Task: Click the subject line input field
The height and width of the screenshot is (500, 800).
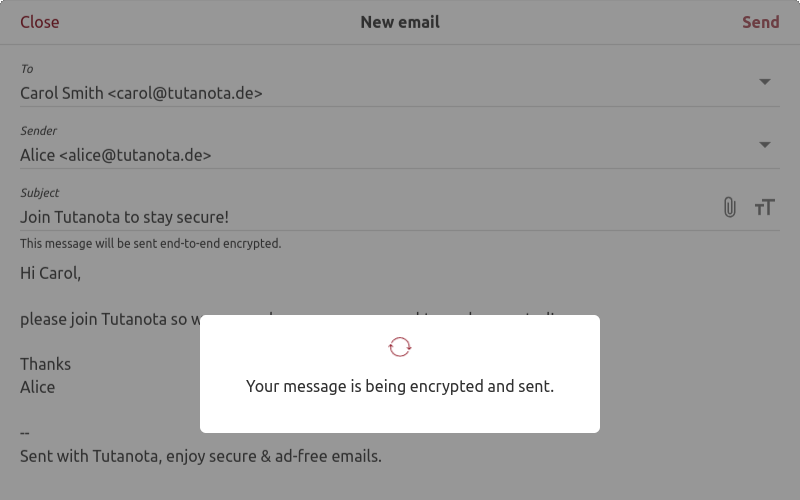Action: 125,217
